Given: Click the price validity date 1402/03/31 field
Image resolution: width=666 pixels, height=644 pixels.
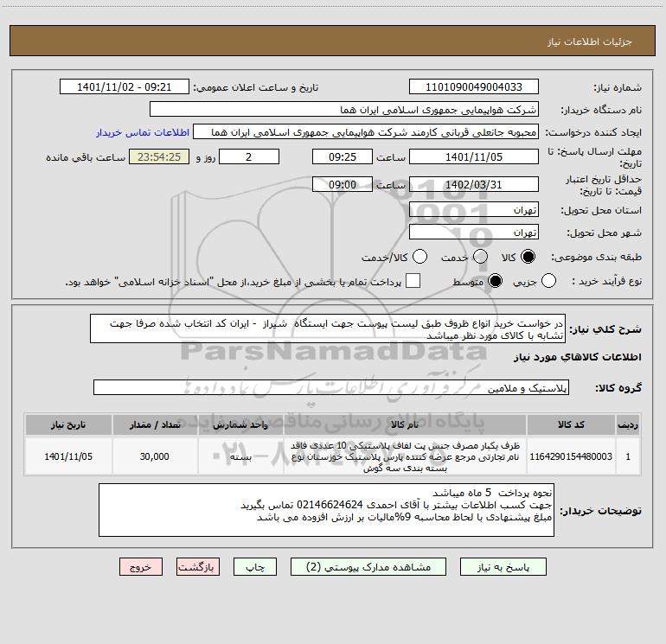Looking at the screenshot, I should [474, 184].
